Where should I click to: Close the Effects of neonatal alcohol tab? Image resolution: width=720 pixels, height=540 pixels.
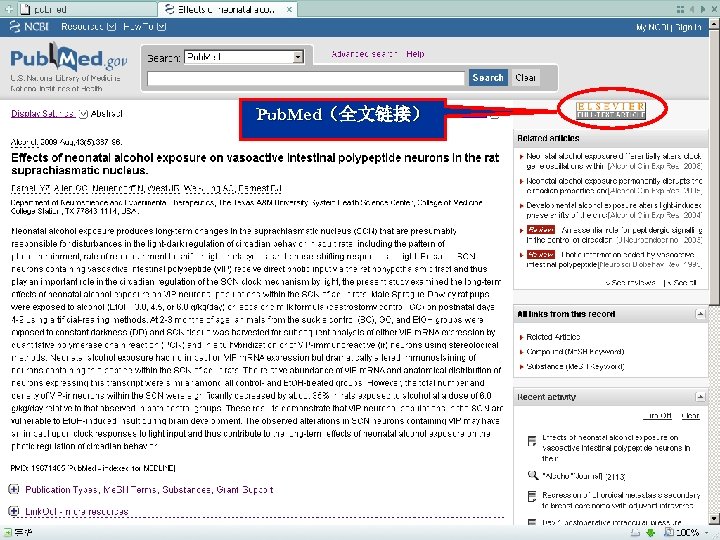[289, 9]
